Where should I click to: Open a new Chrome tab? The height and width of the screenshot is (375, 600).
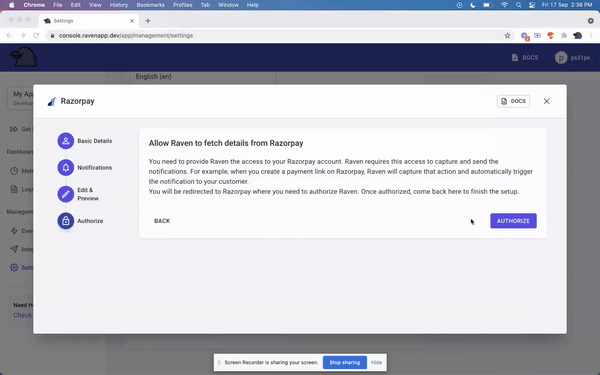tap(148, 21)
